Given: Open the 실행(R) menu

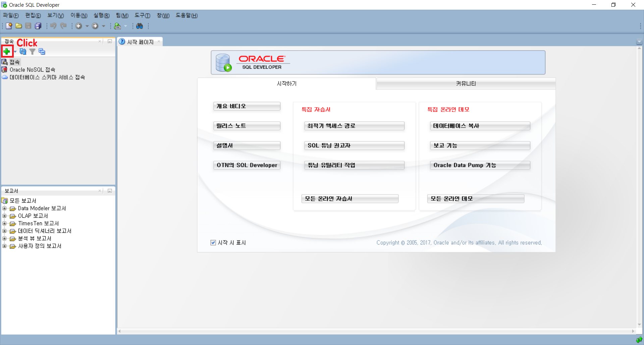Looking at the screenshot, I should click(x=101, y=15).
